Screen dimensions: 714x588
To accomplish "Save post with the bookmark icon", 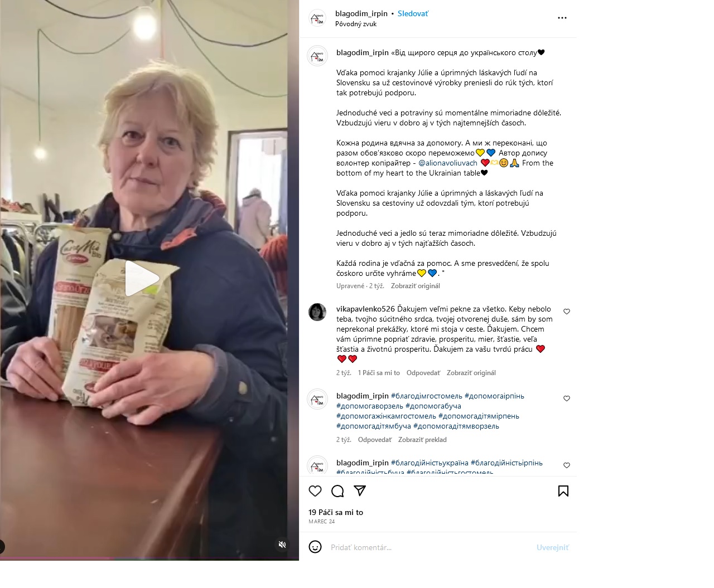I will click(x=563, y=491).
